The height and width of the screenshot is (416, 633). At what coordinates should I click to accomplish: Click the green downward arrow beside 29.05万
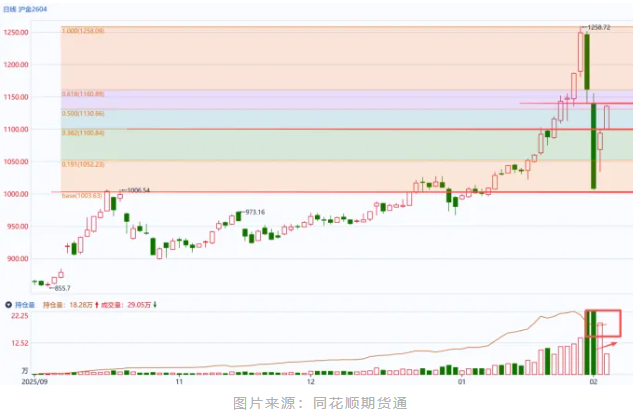point(154,303)
